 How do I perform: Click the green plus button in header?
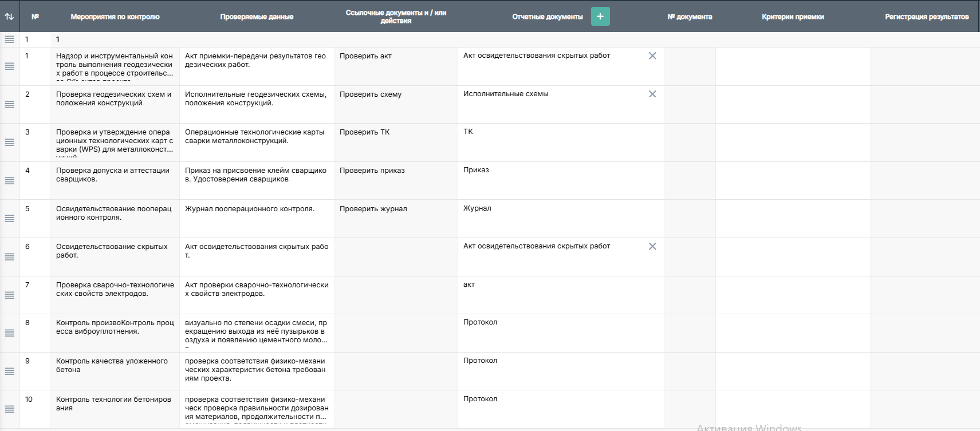[x=600, y=17]
